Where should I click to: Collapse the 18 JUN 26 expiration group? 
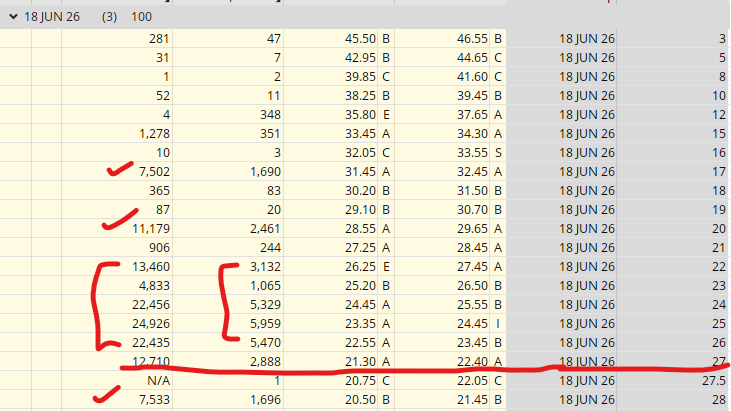point(13,17)
